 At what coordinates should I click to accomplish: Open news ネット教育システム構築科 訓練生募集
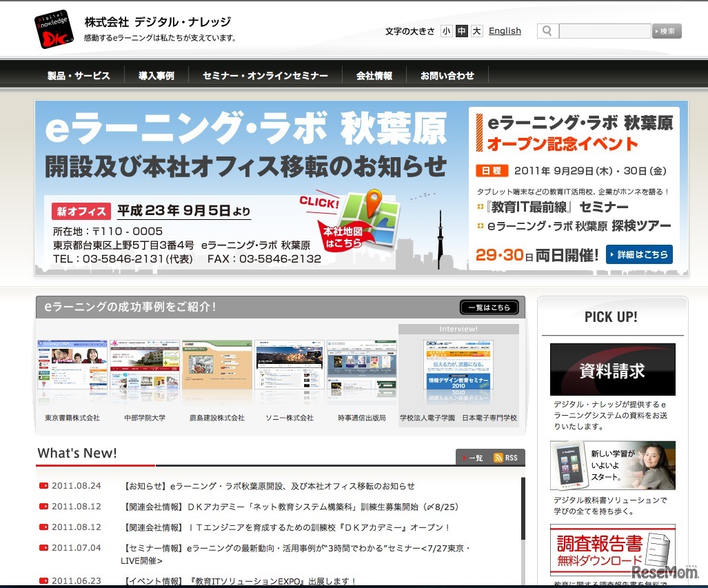(x=291, y=507)
